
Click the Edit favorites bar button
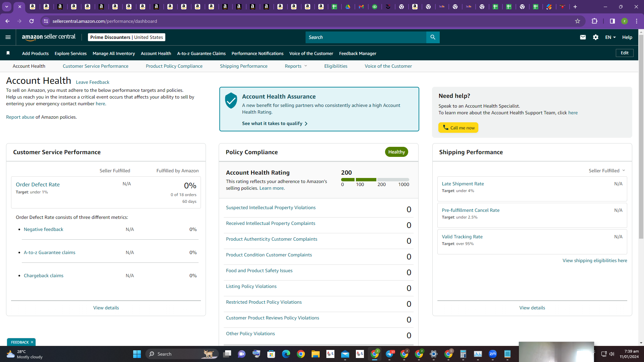click(625, 53)
